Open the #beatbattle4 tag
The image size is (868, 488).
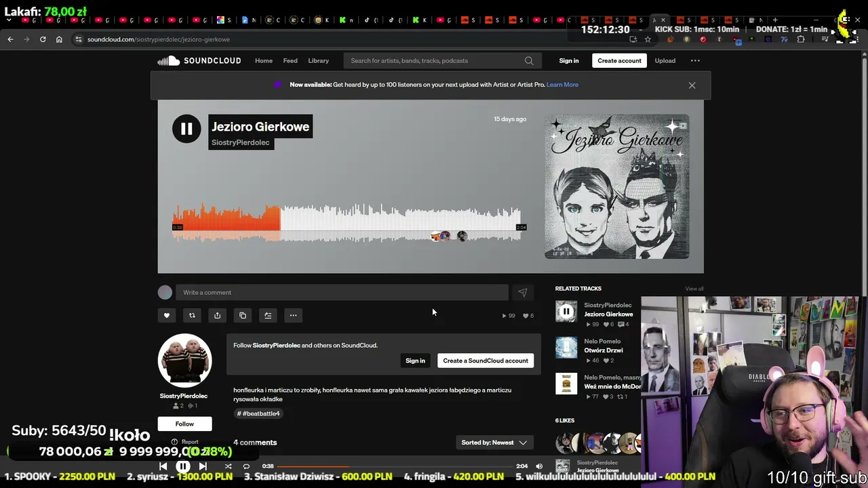(x=258, y=413)
